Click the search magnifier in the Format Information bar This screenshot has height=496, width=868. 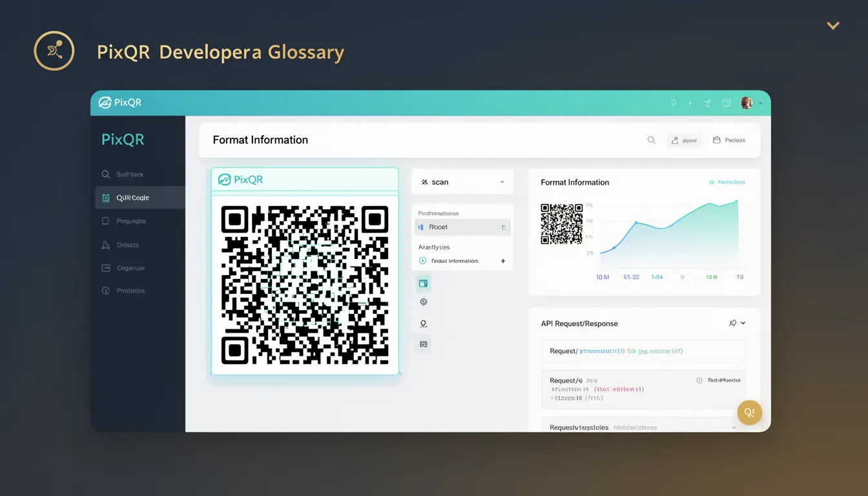pyautogui.click(x=651, y=140)
